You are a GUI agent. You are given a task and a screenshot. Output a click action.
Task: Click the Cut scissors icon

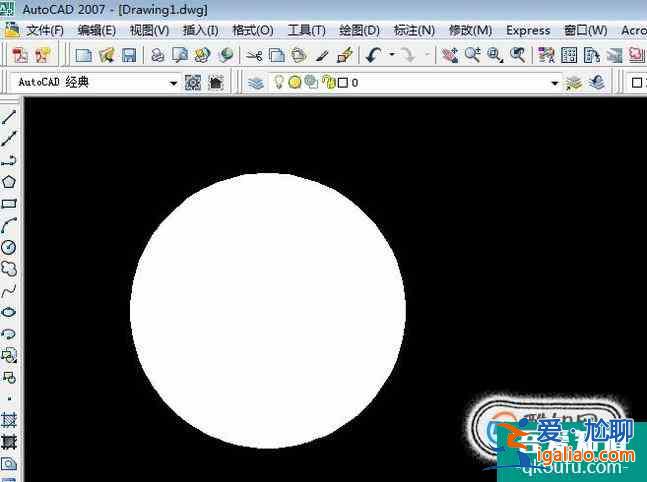254,55
